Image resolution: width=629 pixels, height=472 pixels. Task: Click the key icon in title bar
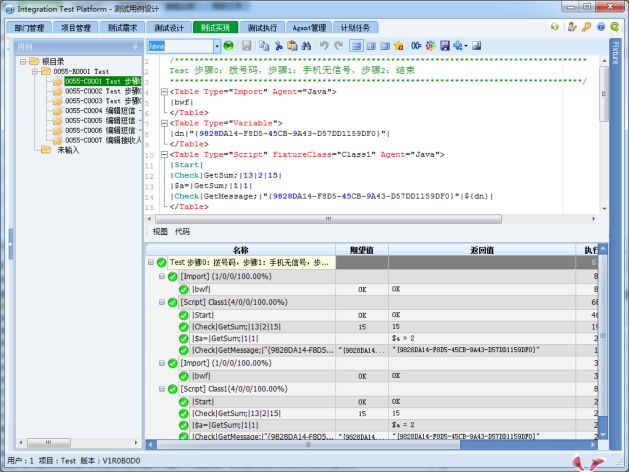click(585, 27)
